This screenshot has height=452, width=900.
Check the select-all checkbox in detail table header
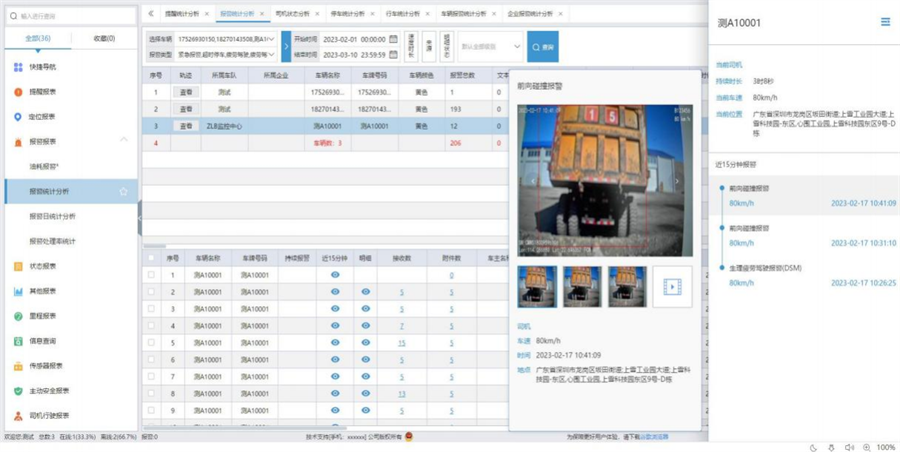(151, 258)
